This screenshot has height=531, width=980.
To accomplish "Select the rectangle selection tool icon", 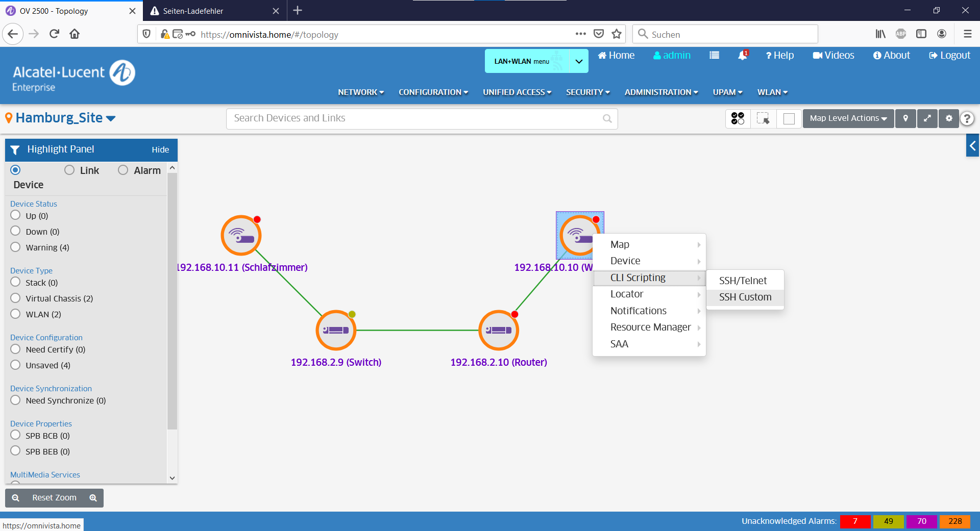I will click(x=763, y=118).
